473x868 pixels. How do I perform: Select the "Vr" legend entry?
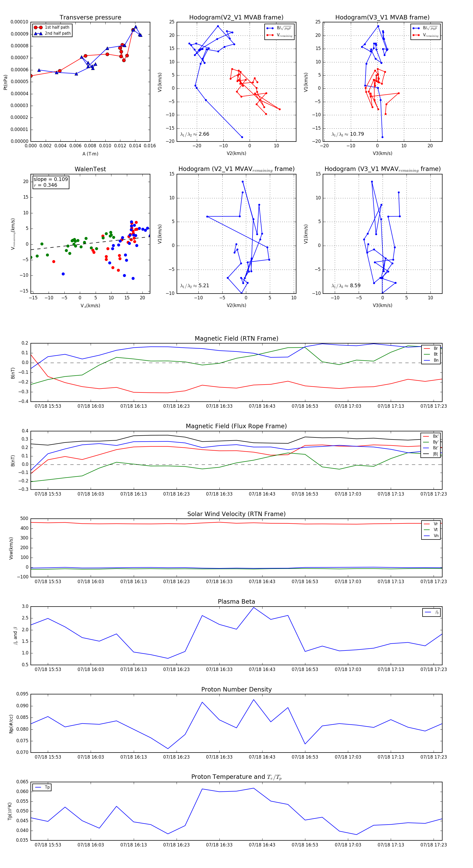(x=431, y=524)
